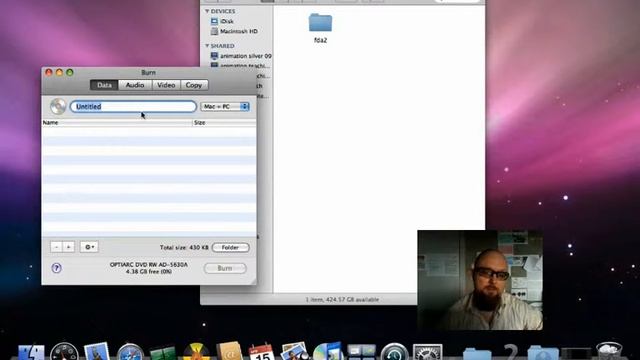Open Finder from the dock
The width and height of the screenshot is (640, 360).
[x=31, y=352]
